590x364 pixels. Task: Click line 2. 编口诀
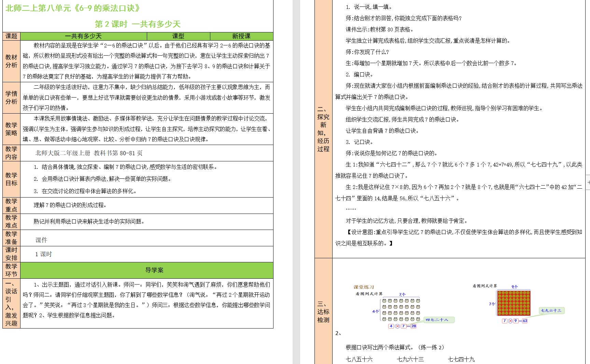(360, 74)
